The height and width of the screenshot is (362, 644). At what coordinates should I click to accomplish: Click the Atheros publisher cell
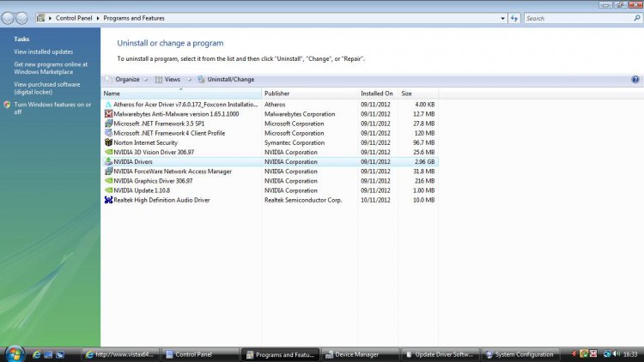(275, 105)
